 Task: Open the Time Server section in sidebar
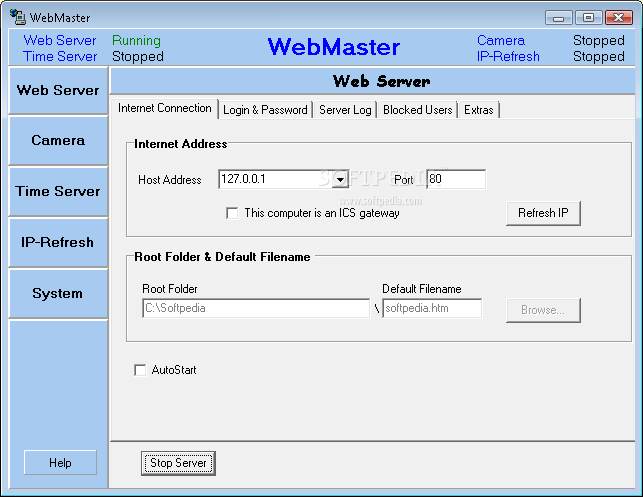coord(58,192)
